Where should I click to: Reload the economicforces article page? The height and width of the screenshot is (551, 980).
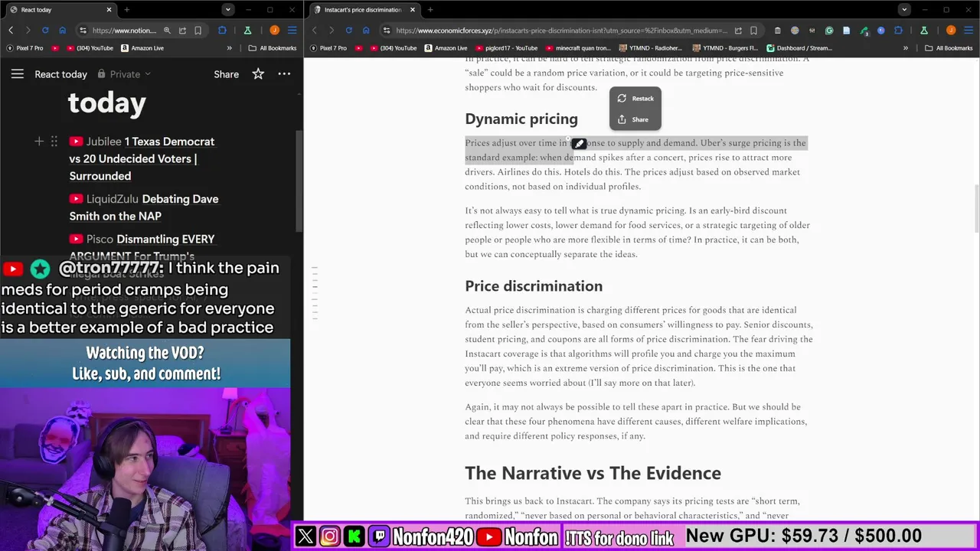point(348,31)
